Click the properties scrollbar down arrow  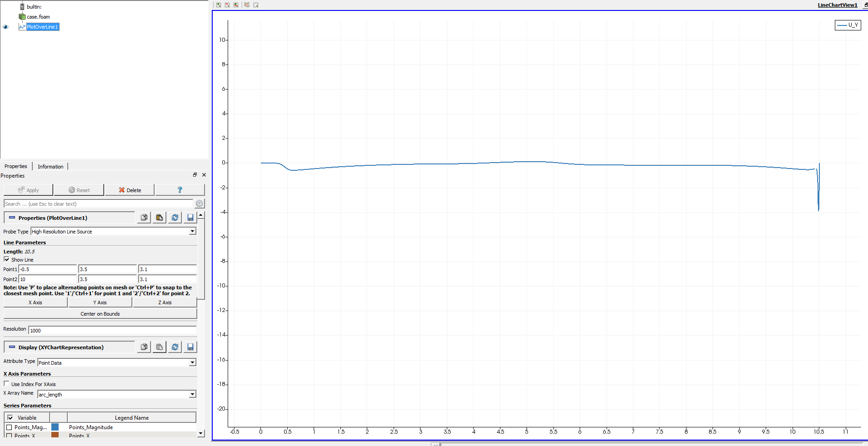(x=201, y=434)
